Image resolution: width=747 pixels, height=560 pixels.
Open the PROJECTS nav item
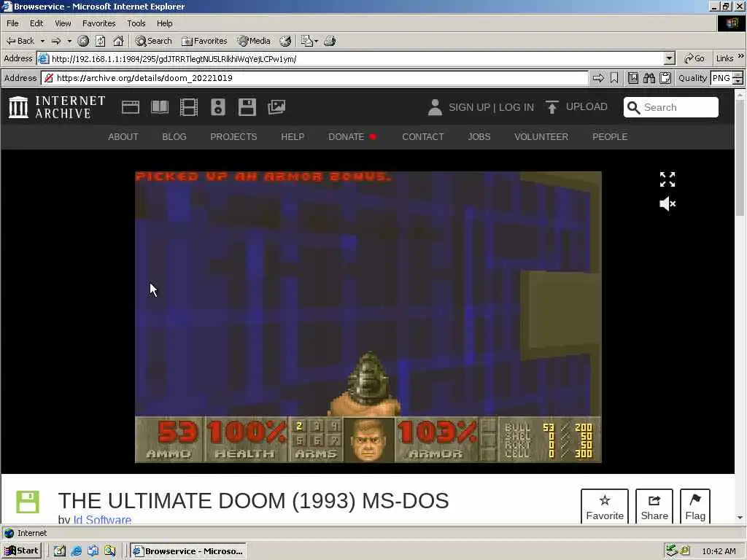pyautogui.click(x=233, y=137)
